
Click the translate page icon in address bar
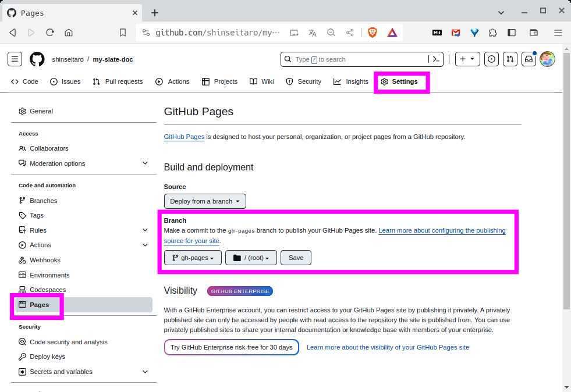pyautogui.click(x=313, y=33)
